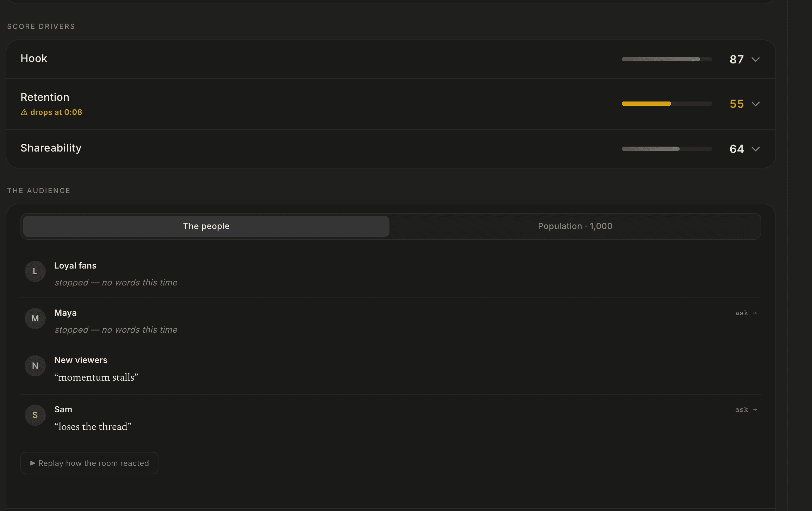This screenshot has height=511, width=812.
Task: Click the Loyal fans name
Action: tap(75, 266)
